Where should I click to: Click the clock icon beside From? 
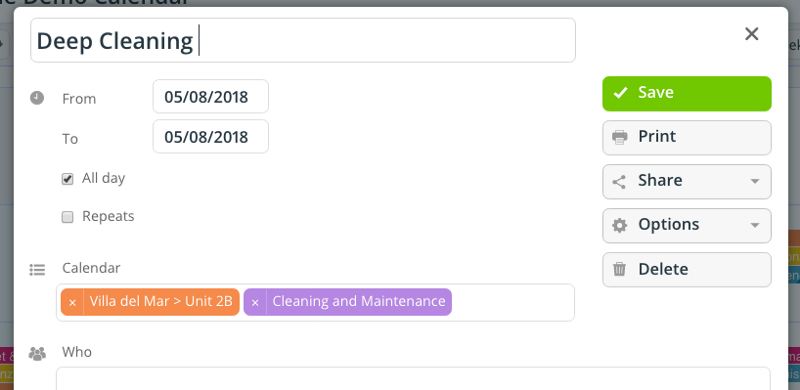[x=37, y=98]
